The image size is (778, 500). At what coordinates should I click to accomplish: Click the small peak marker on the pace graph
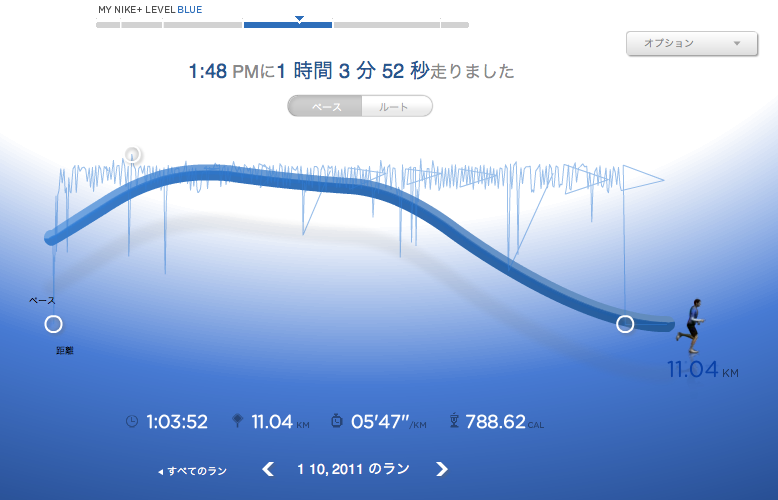pyautogui.click(x=132, y=155)
